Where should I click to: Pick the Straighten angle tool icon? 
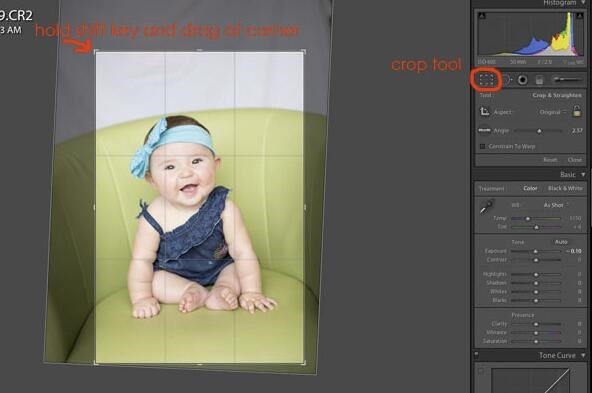[x=484, y=130]
